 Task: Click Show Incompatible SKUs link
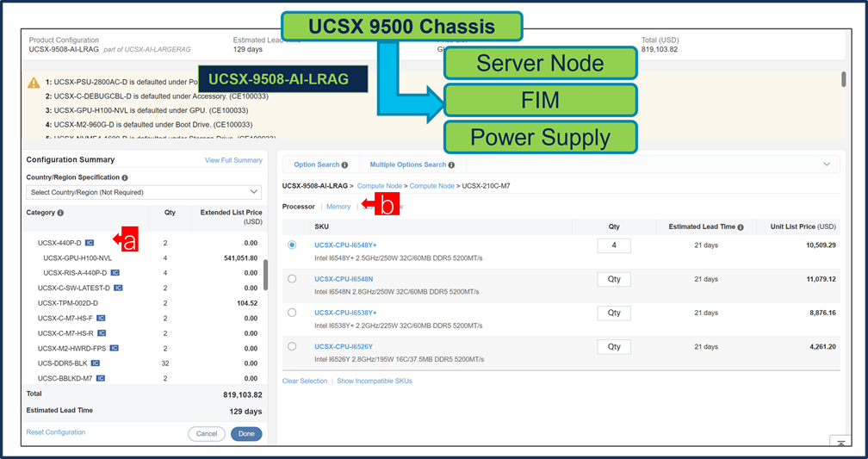[x=375, y=381]
